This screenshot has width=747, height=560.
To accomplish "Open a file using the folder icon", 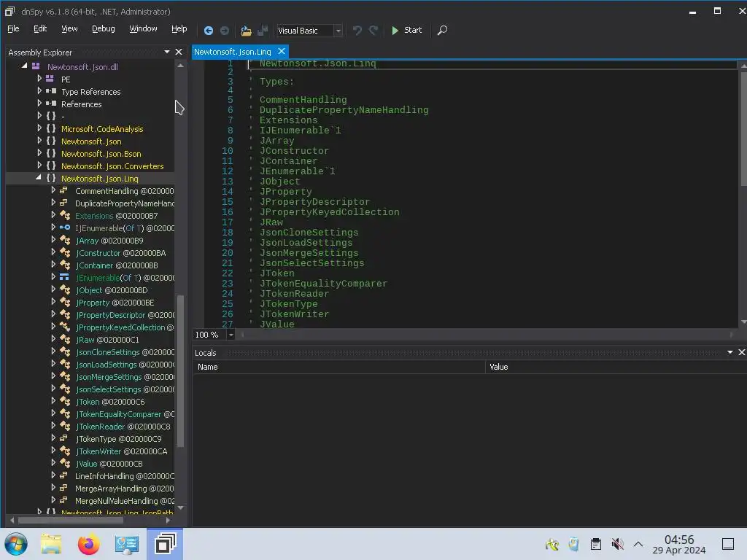I will pyautogui.click(x=246, y=31).
